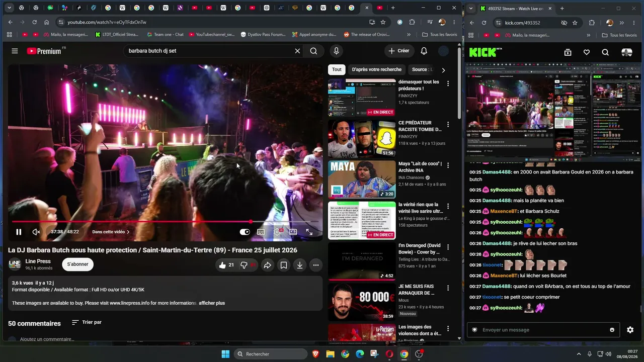The height and width of the screenshot is (362, 644).
Task: Open YouTube player settings gear
Action: tap(277, 232)
